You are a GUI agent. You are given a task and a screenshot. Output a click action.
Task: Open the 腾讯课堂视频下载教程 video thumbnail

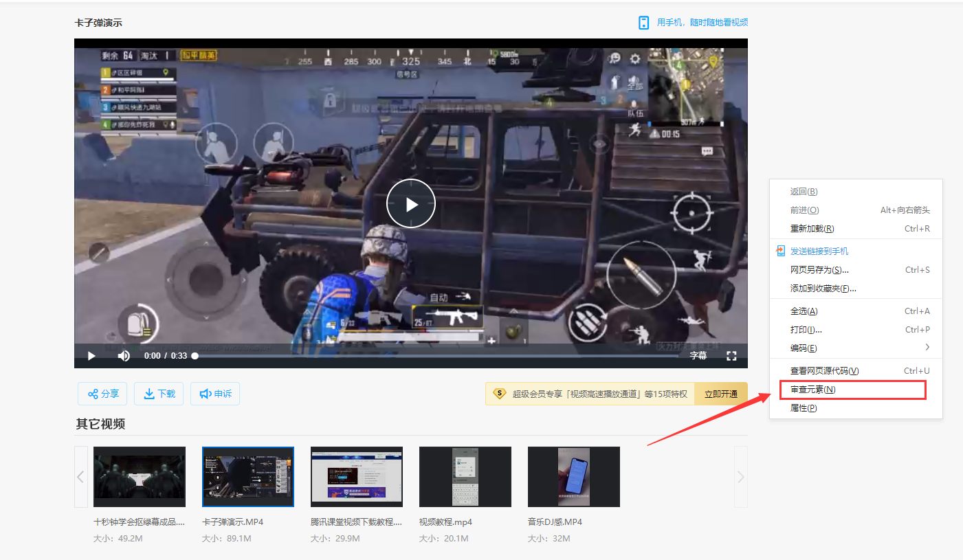point(356,477)
